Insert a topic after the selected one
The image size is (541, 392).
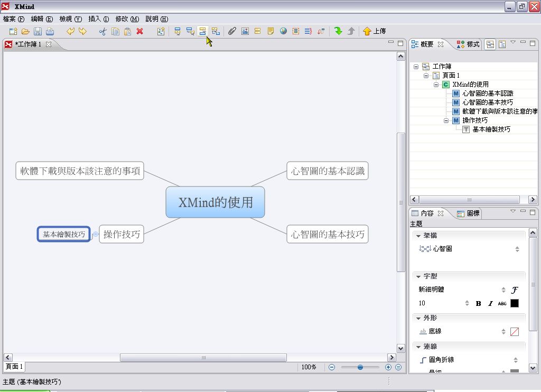pyautogui.click(x=178, y=31)
